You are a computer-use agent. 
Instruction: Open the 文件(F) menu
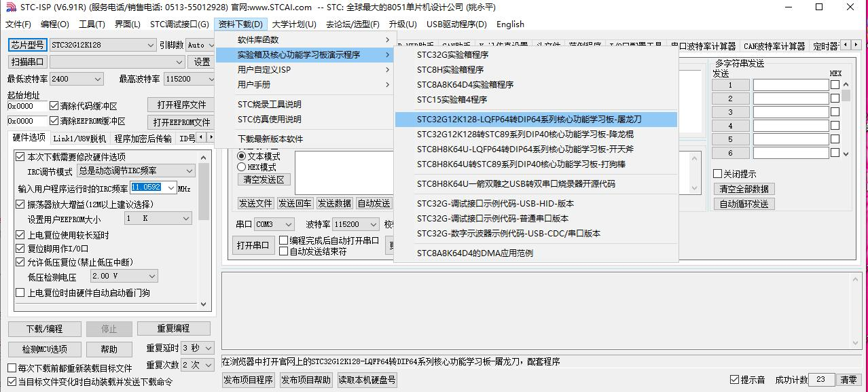pyautogui.click(x=18, y=24)
